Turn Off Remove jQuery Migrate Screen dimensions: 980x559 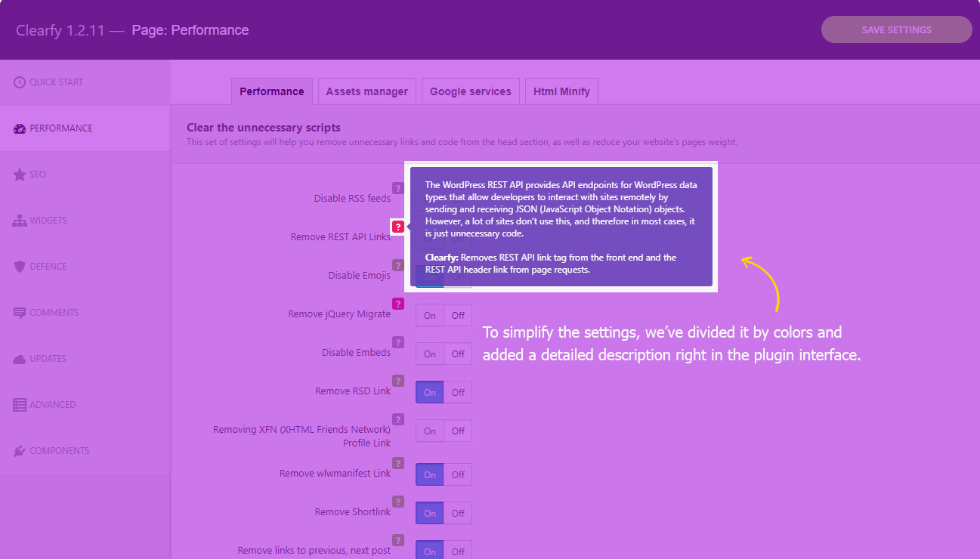pos(458,315)
